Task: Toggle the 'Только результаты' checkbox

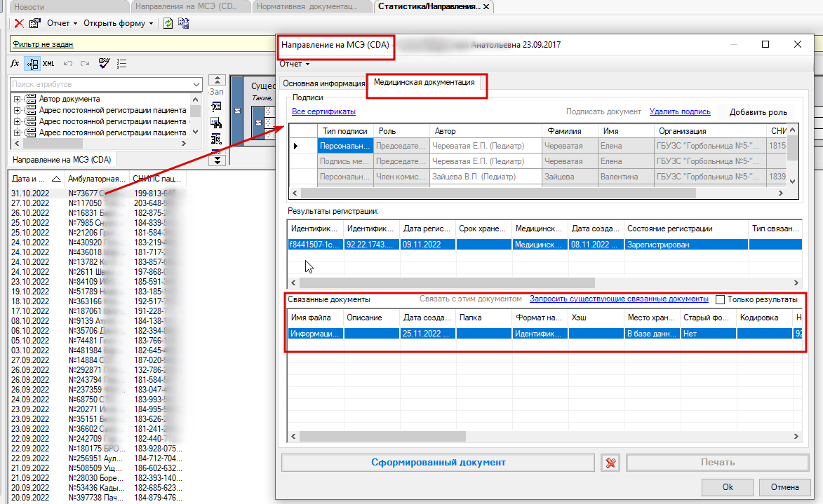Action: coord(720,299)
